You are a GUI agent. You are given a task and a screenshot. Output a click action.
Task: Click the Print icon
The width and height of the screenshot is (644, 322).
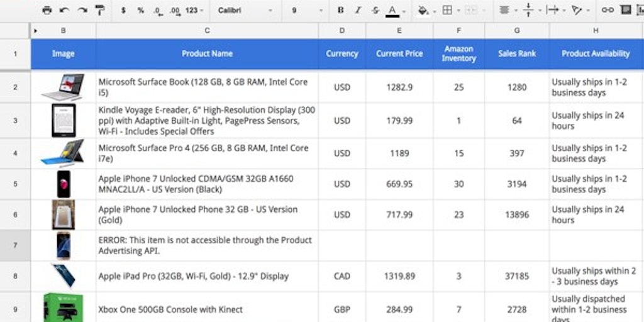[47, 10]
